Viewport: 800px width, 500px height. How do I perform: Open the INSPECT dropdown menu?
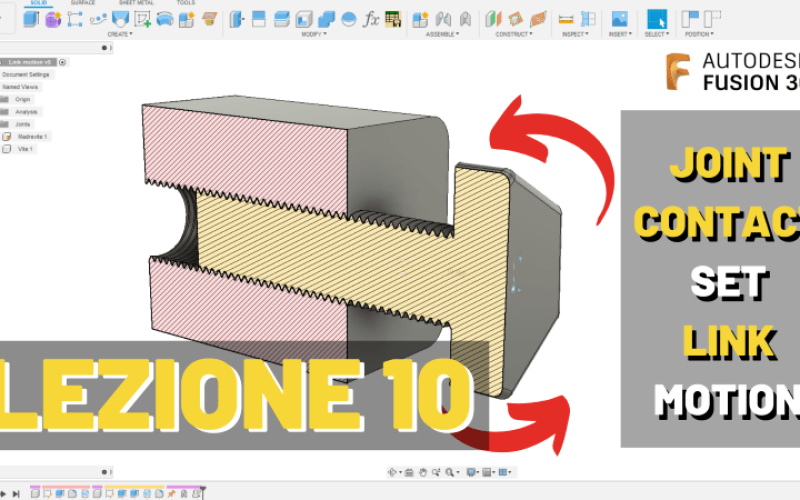coord(575,34)
